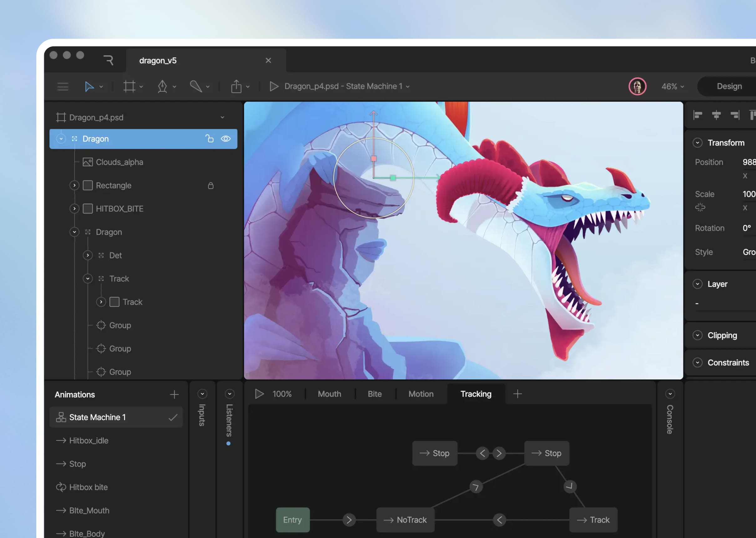Open the hamburger menu icon
756x538 pixels.
(x=63, y=86)
